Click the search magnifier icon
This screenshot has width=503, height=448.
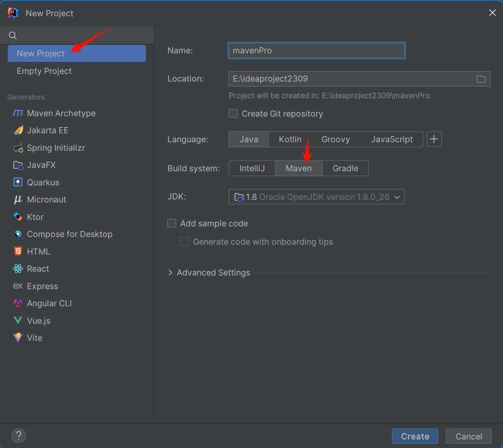click(x=13, y=35)
